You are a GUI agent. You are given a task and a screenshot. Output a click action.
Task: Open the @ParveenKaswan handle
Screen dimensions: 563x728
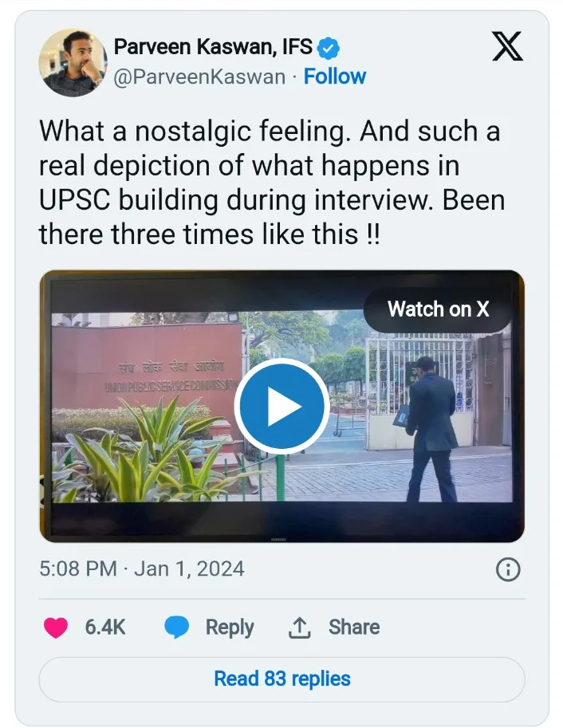[199, 77]
